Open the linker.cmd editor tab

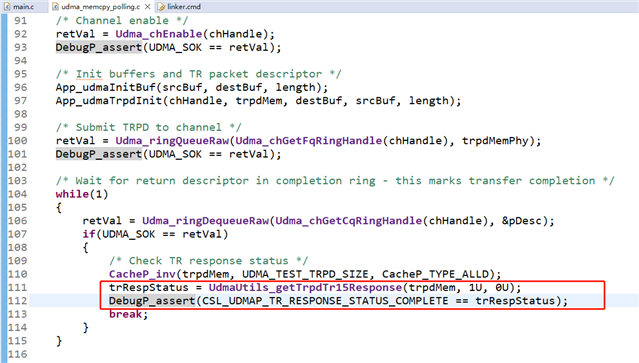[x=179, y=7]
